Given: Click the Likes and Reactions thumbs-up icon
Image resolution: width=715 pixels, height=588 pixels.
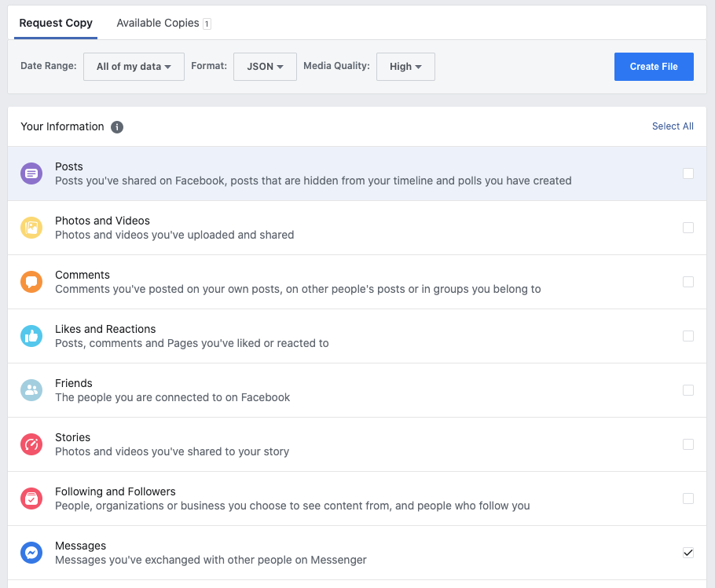Looking at the screenshot, I should coord(31,336).
